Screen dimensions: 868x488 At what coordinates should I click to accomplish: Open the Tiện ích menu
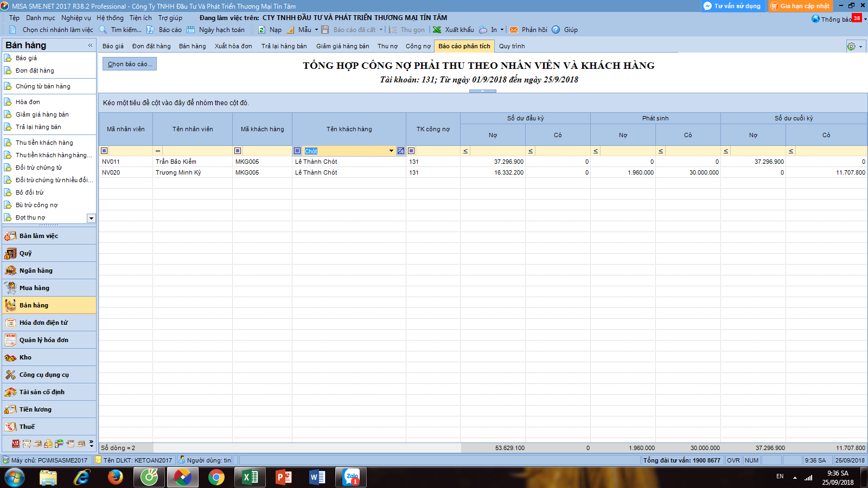[x=141, y=18]
